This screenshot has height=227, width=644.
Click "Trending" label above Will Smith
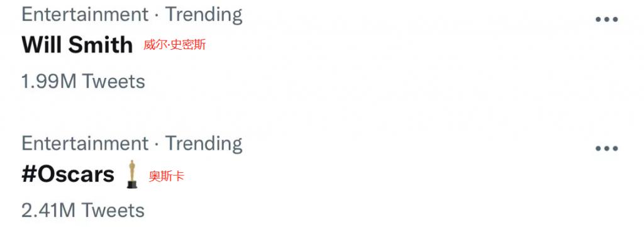click(204, 15)
